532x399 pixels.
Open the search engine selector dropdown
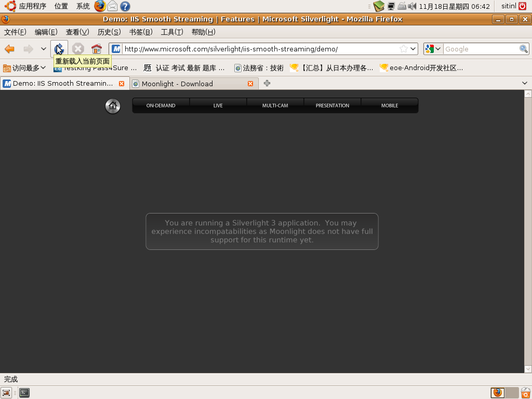[x=433, y=49]
